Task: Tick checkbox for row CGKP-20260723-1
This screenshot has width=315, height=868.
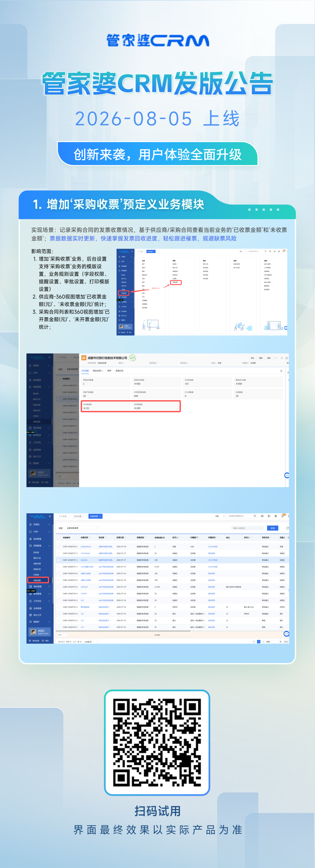Action: pyautogui.click(x=58, y=627)
